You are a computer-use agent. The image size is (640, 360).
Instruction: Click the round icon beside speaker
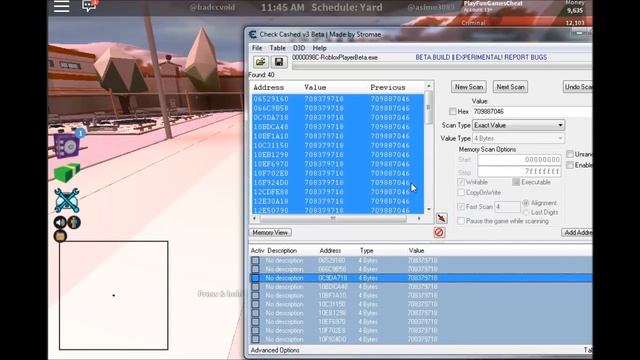pyautogui.click(x=74, y=222)
